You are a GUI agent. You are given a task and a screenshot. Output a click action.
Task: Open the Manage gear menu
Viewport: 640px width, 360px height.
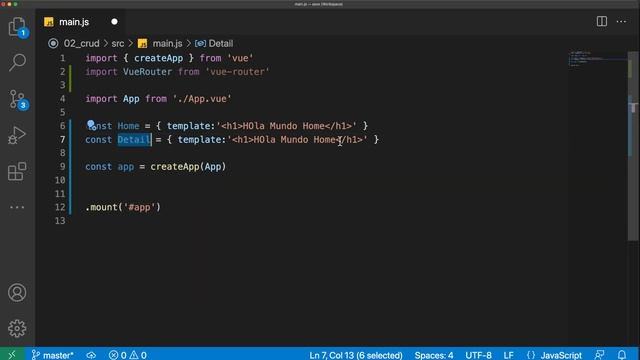point(17,328)
